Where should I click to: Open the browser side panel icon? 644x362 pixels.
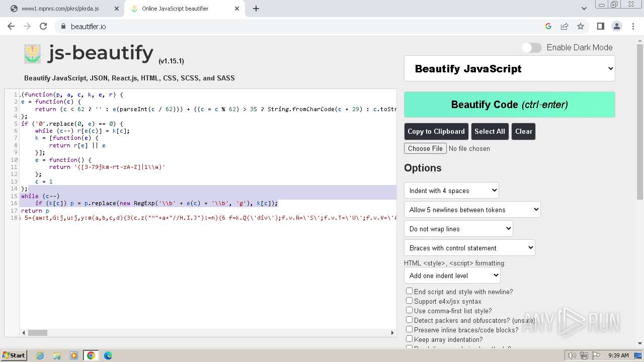[x=600, y=26]
